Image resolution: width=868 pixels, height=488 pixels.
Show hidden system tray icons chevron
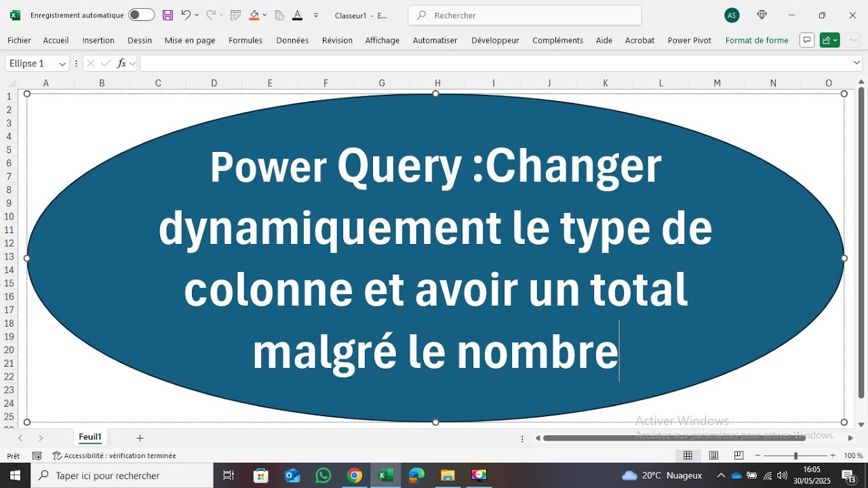click(721, 475)
